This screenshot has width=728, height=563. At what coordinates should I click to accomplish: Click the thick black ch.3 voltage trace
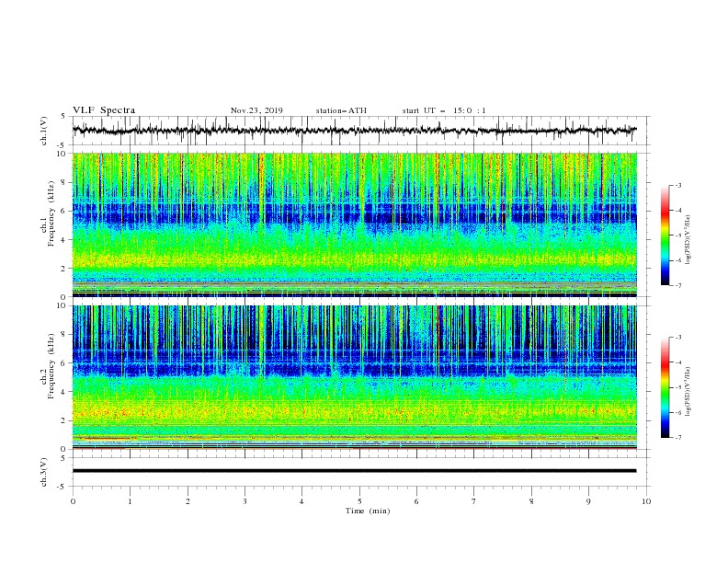(354, 471)
